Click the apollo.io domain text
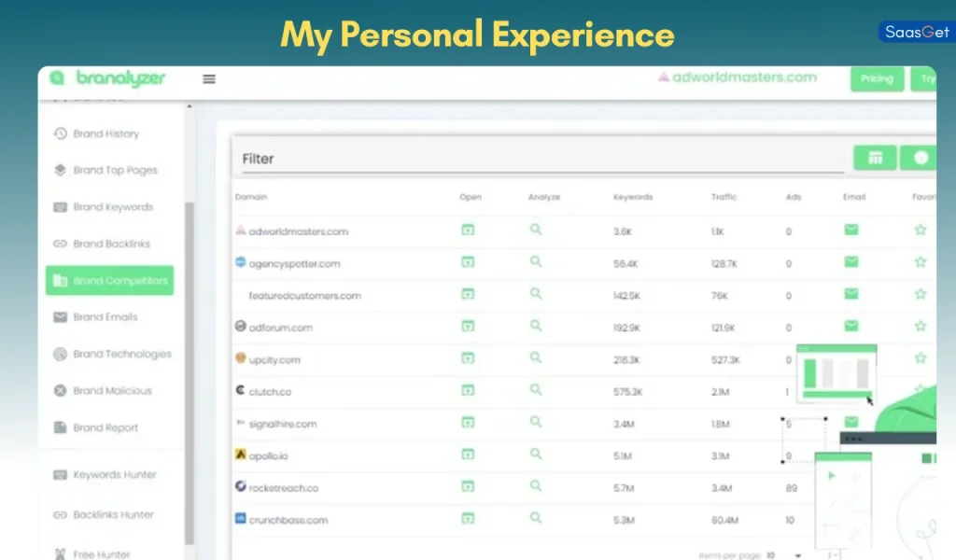The width and height of the screenshot is (956, 560). [x=268, y=455]
